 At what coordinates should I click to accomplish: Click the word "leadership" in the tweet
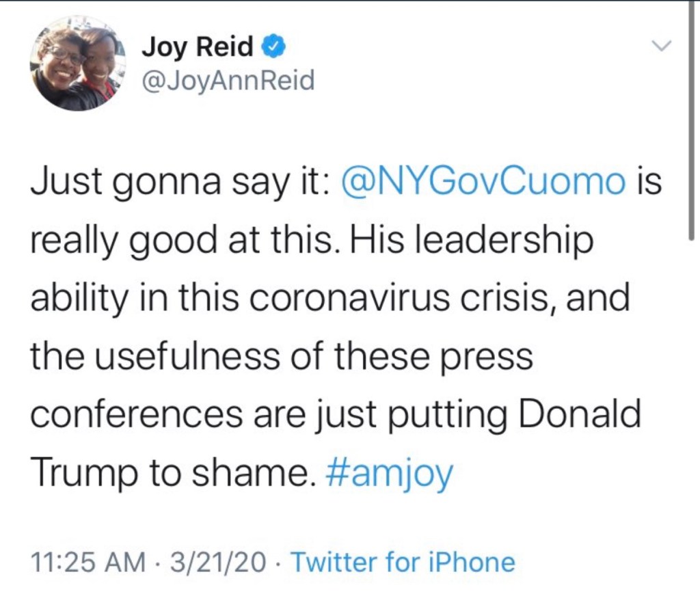coord(515,242)
